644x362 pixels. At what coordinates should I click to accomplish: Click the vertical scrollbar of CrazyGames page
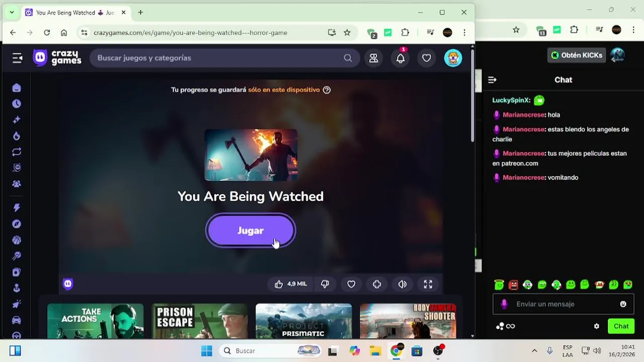click(x=472, y=96)
